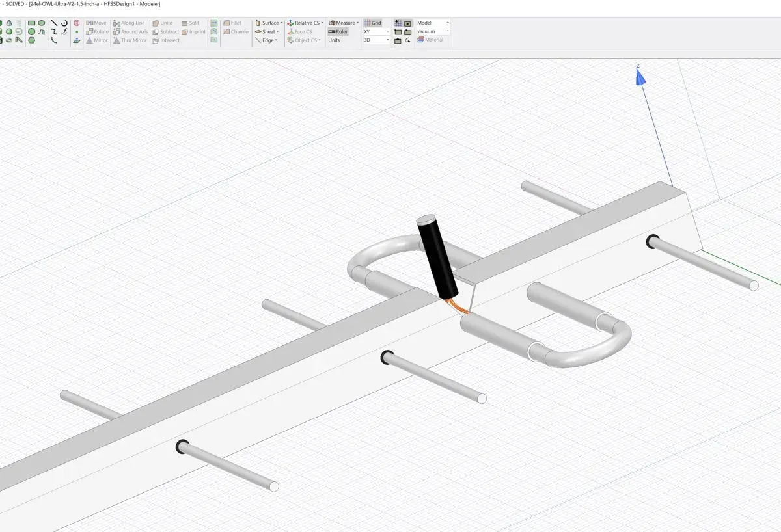Click the Move tool
This screenshot has height=532, width=781.
tap(96, 23)
